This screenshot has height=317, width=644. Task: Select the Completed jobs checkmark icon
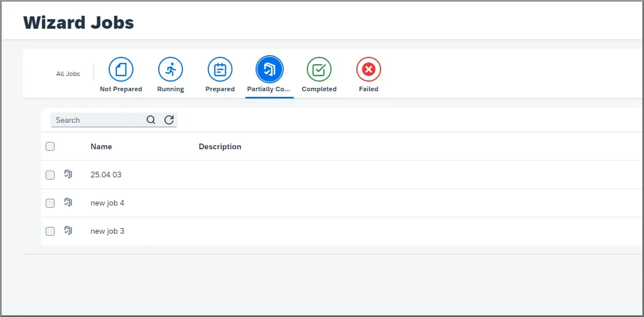tap(319, 69)
